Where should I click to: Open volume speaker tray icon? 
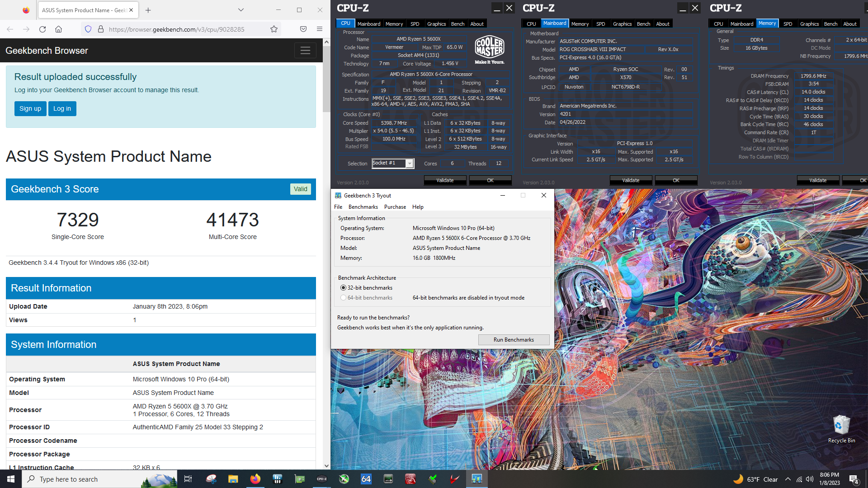[810, 479]
